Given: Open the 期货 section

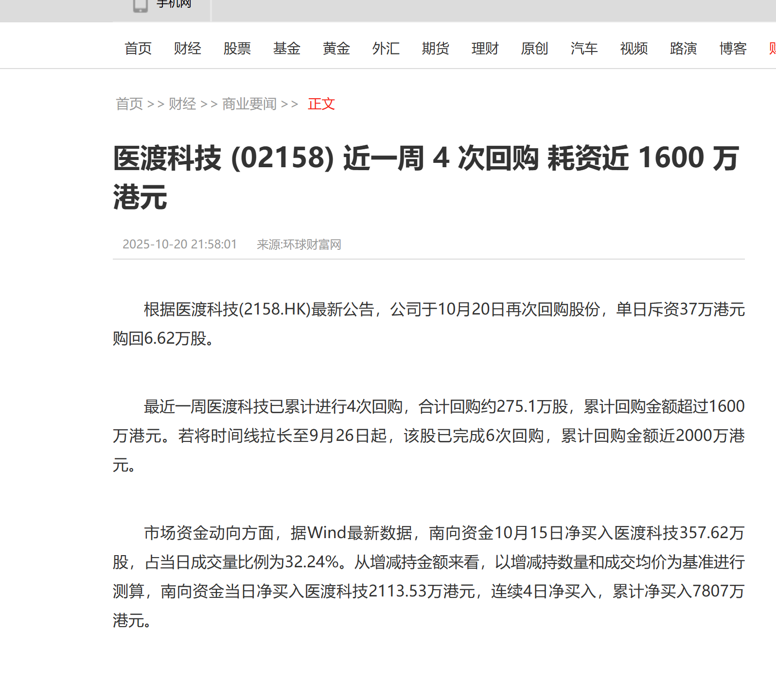Looking at the screenshot, I should click(x=436, y=49).
